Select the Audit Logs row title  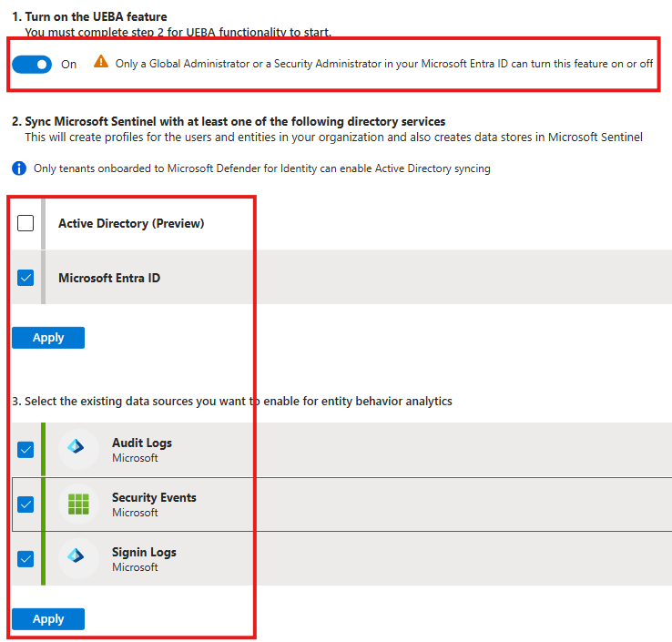pyautogui.click(x=142, y=443)
